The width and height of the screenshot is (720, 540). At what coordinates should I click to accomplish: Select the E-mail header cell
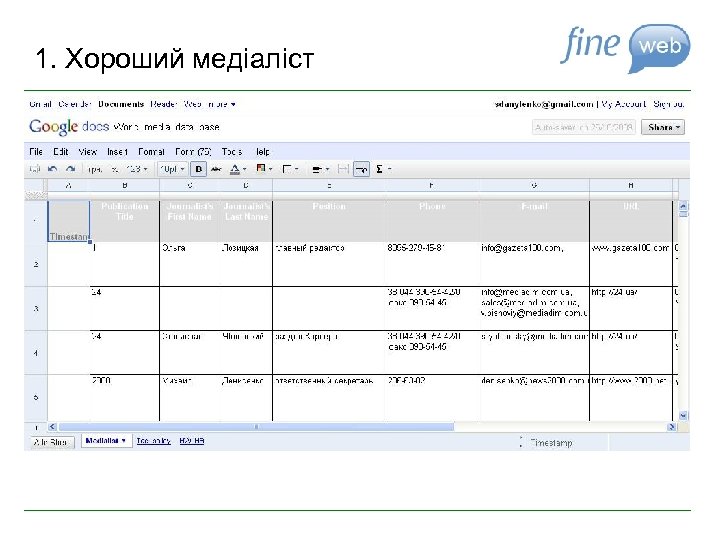click(x=534, y=221)
